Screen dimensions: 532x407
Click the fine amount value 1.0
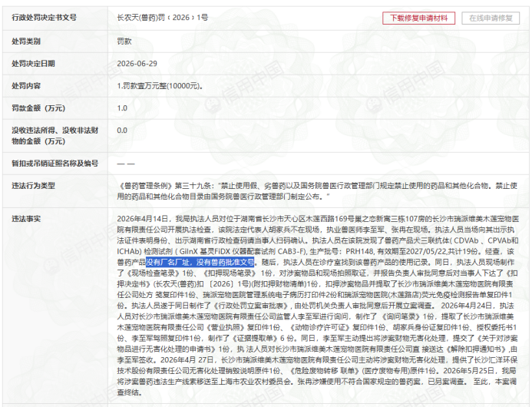[x=122, y=108]
